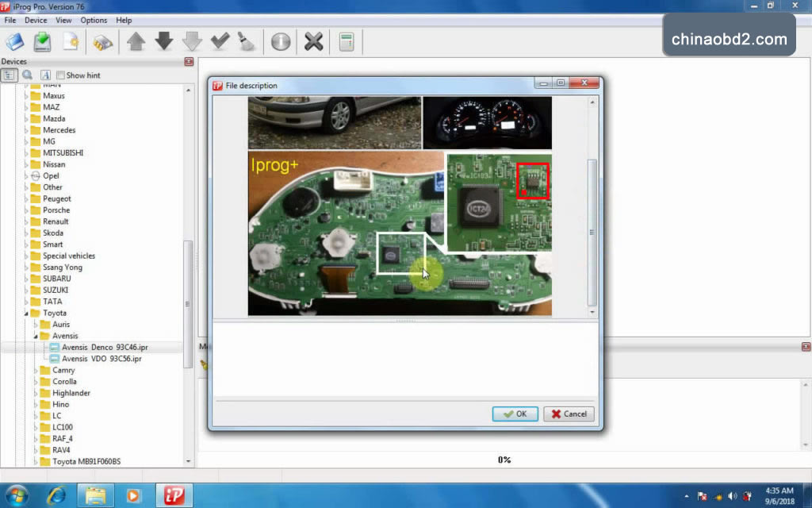Select the Special vehicles folder
The width and height of the screenshot is (812, 508).
point(69,256)
